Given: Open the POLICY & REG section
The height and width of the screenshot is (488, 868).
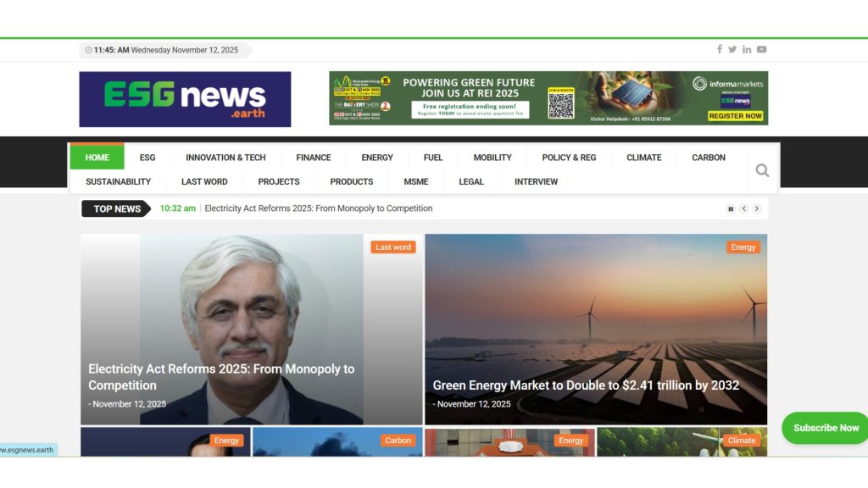Looking at the screenshot, I should pos(570,157).
